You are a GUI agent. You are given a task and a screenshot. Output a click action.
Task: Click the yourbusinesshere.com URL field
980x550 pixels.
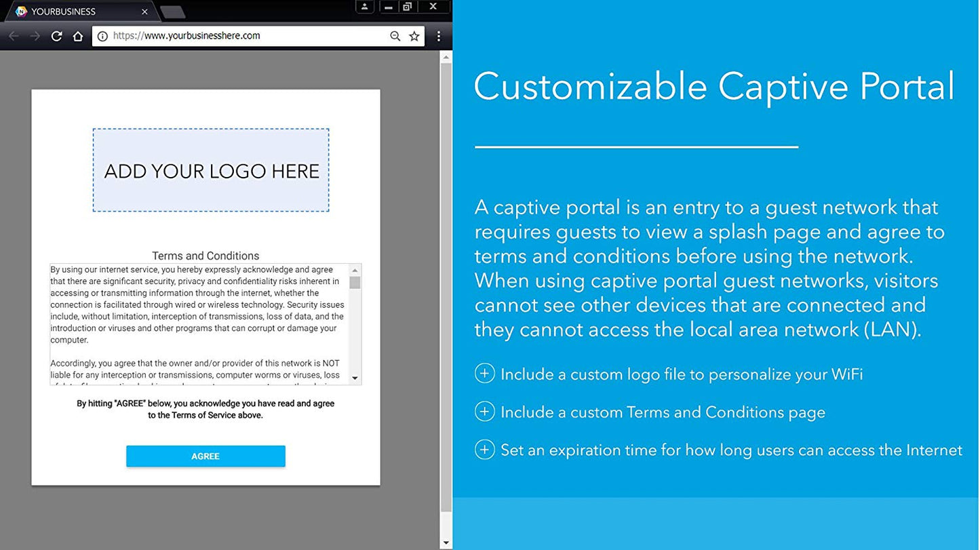tap(244, 36)
